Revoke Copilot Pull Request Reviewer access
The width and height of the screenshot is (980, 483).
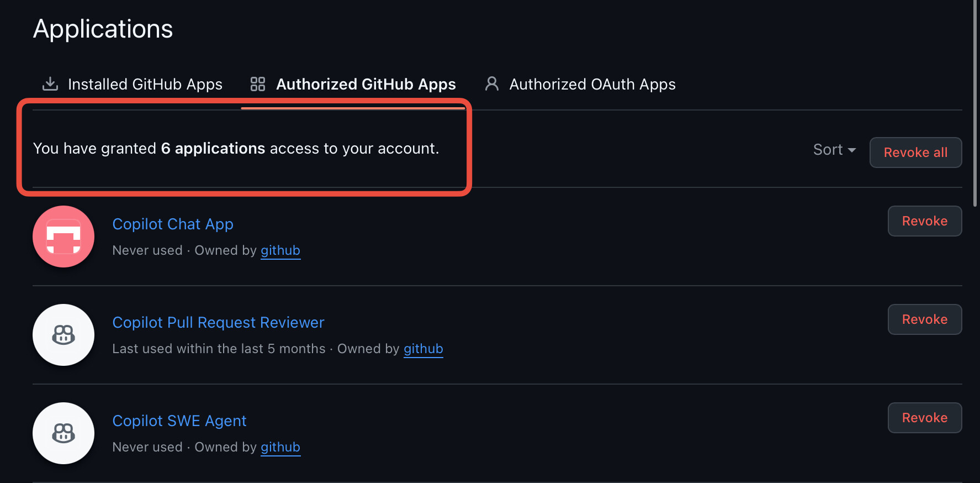click(x=924, y=319)
